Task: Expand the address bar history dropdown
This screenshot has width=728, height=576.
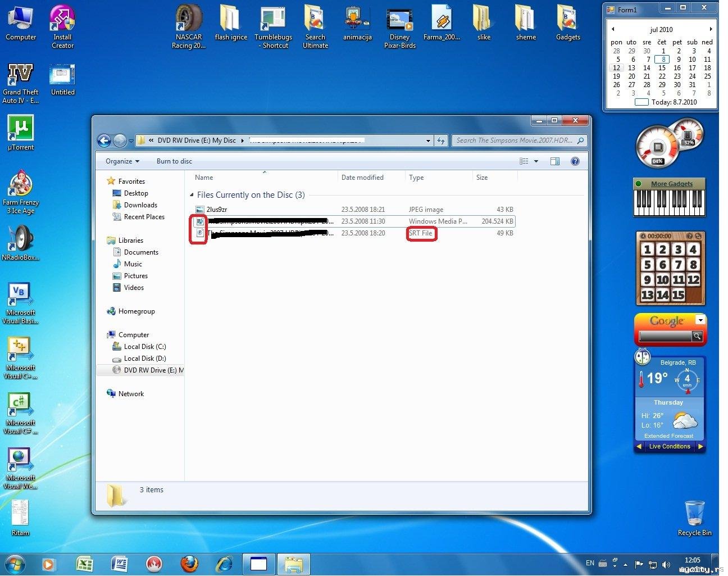Action: [428, 140]
